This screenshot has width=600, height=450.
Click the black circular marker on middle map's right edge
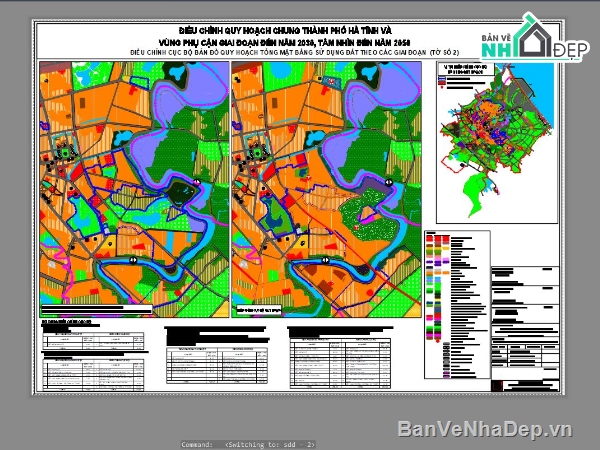391,181
